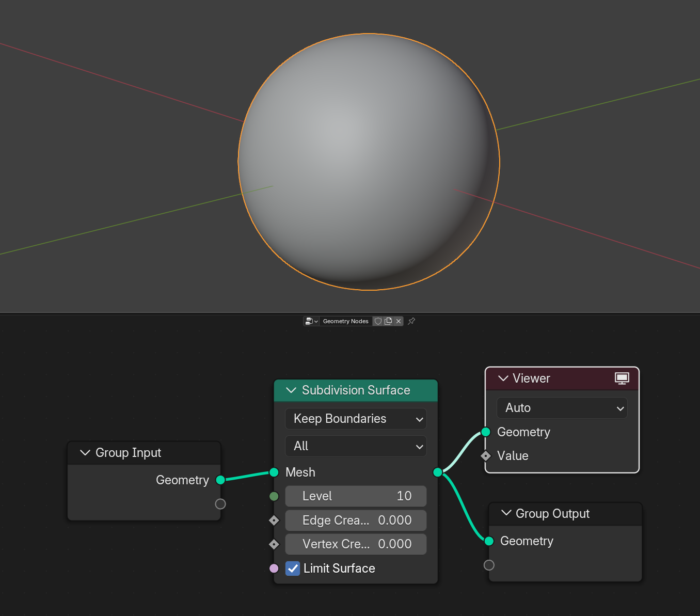Click the Geometry Nodes name field
Image resolution: width=700 pixels, height=616 pixels.
point(346,321)
